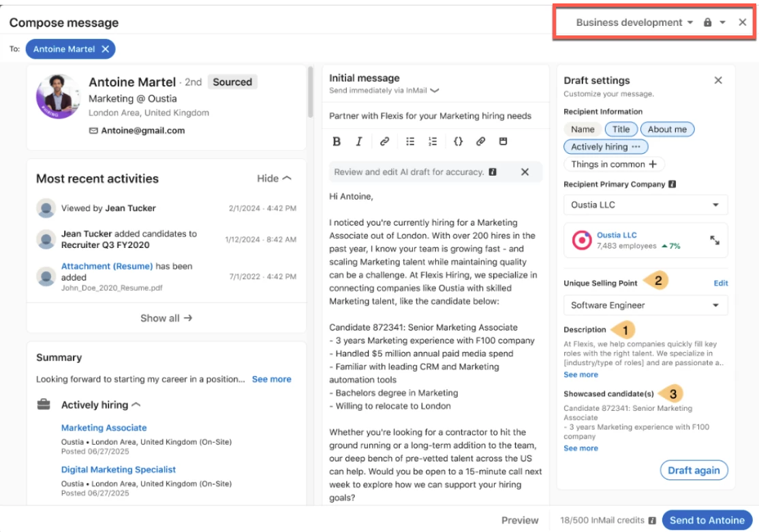The image size is (759, 532).
Task: Apply italic formatting in the message toolbar
Action: click(x=358, y=142)
